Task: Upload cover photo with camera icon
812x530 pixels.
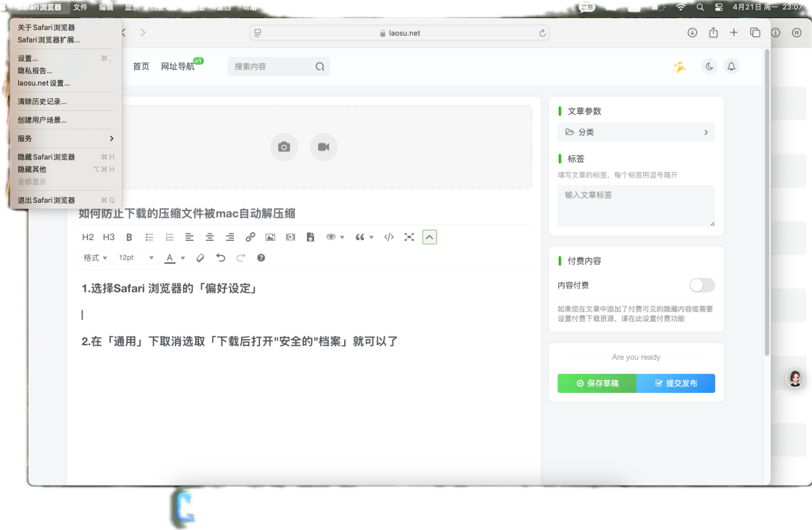Action: pyautogui.click(x=284, y=147)
